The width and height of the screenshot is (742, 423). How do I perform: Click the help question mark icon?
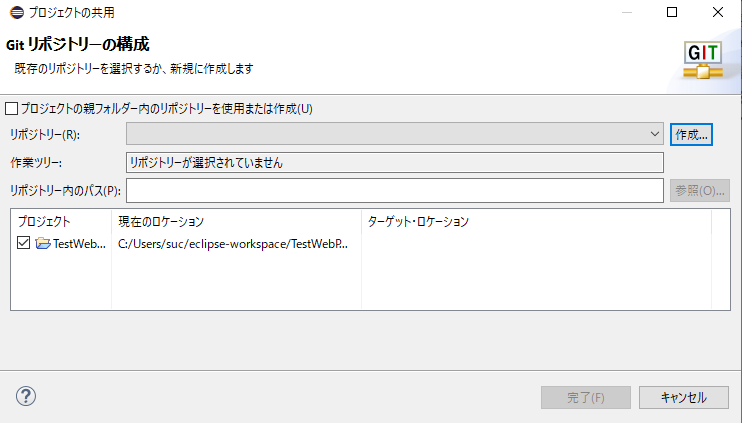26,396
